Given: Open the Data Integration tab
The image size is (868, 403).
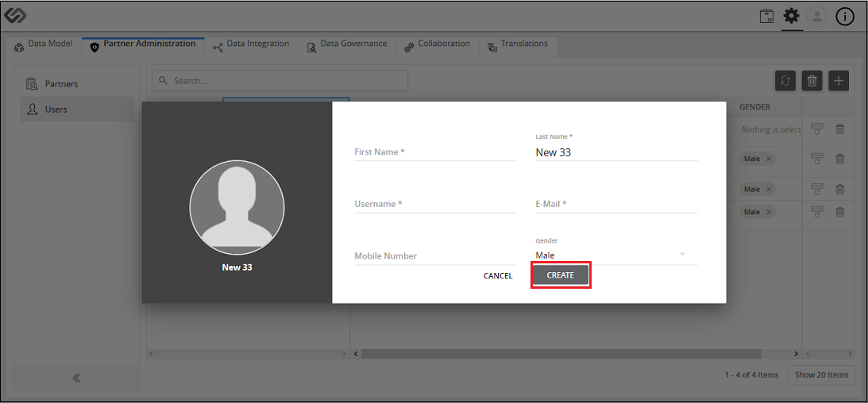Looking at the screenshot, I should [x=251, y=47].
